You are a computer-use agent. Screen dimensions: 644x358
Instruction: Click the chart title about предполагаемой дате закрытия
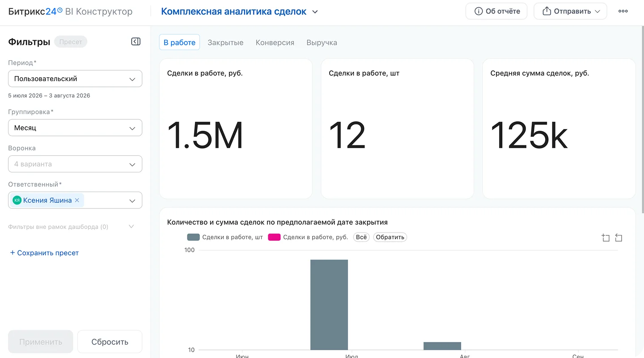(x=277, y=222)
